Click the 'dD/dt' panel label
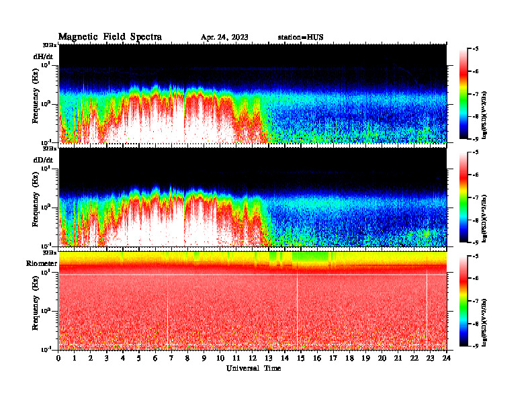 43,160
